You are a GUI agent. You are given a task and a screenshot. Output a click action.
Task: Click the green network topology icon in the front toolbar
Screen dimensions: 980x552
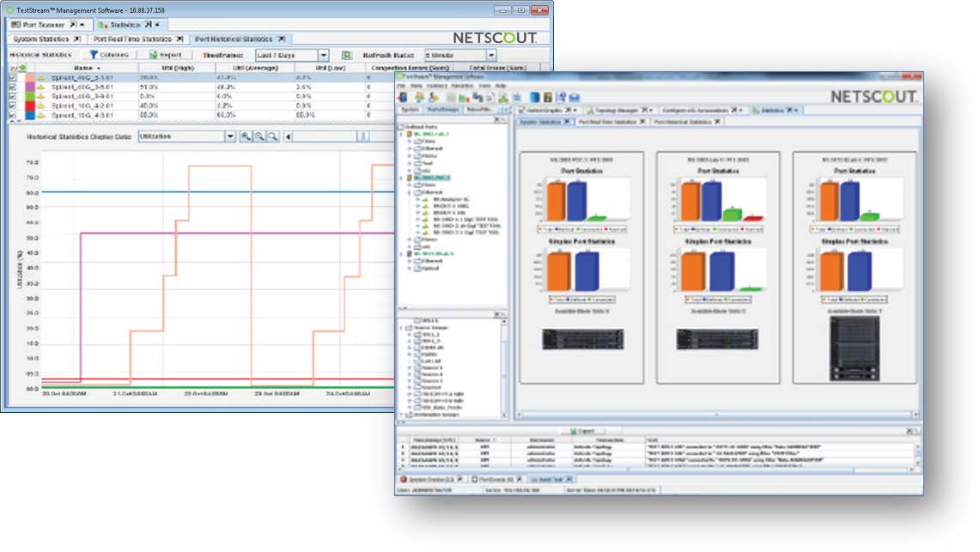[x=503, y=97]
